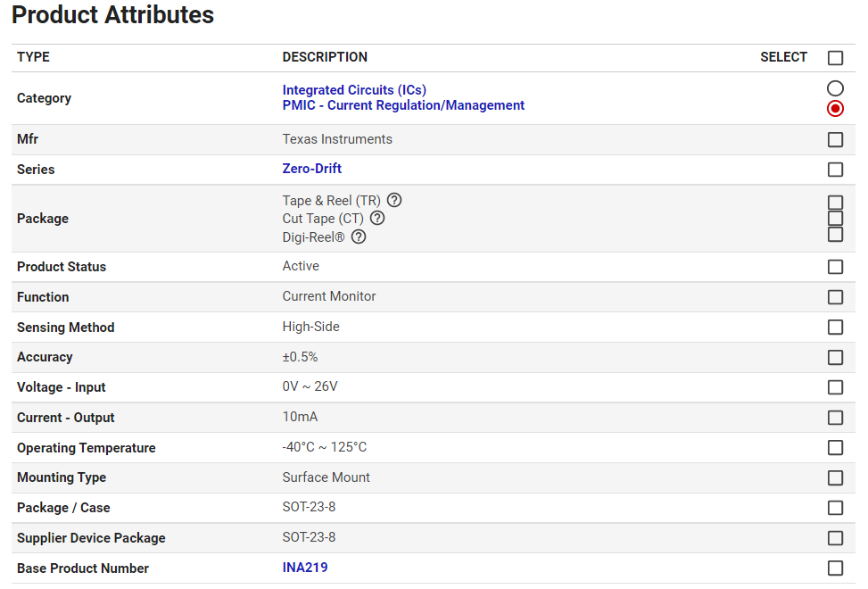Click help icon next to Tape & Reel
The height and width of the screenshot is (589, 868).
click(394, 201)
